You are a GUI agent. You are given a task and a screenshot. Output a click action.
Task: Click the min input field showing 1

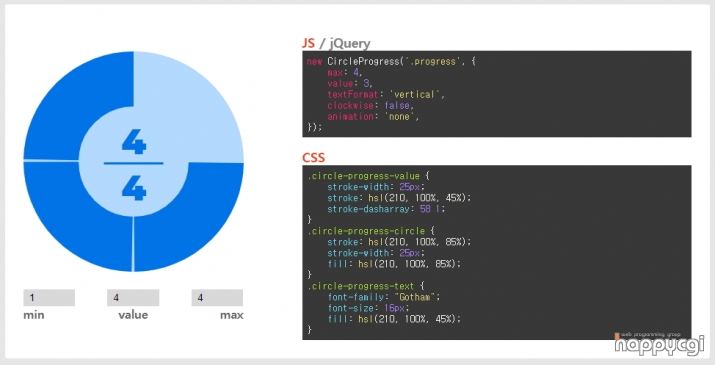tap(49, 297)
